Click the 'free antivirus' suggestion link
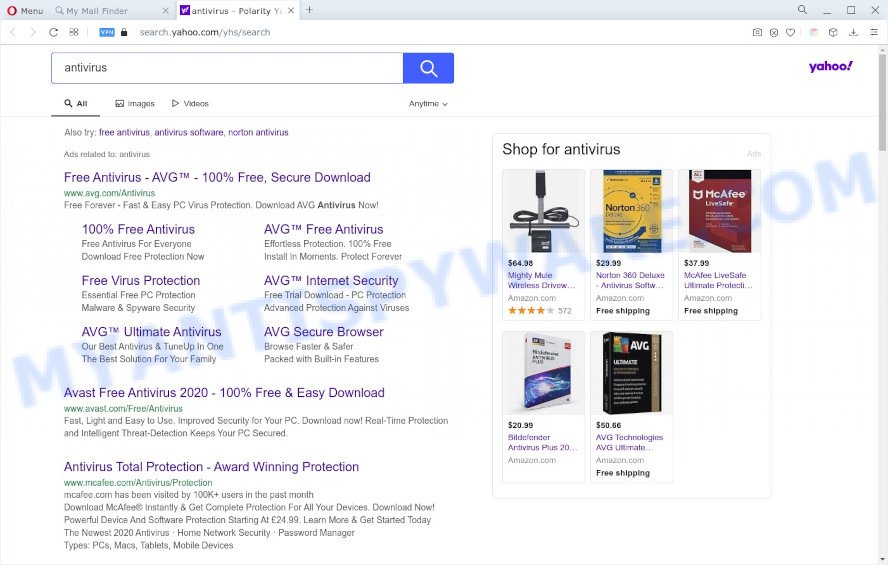 pos(124,132)
